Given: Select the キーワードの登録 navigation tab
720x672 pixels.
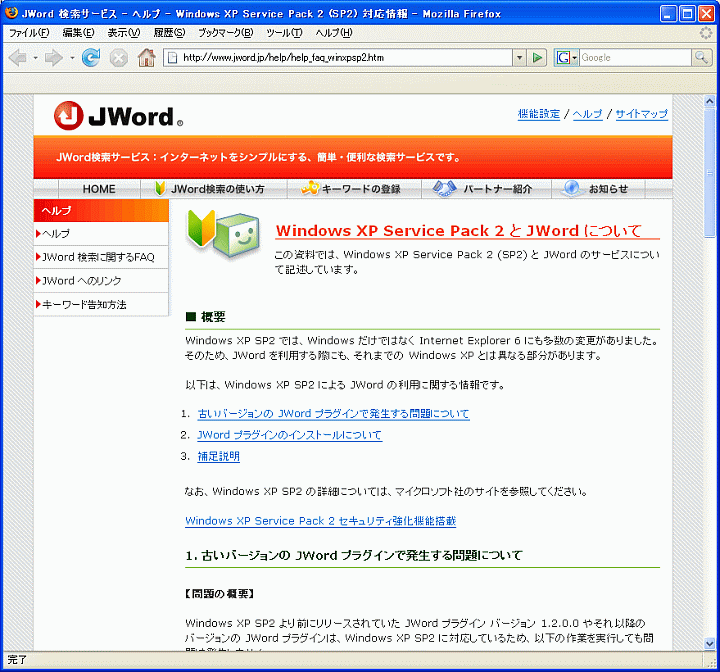Looking at the screenshot, I should pos(351,189).
